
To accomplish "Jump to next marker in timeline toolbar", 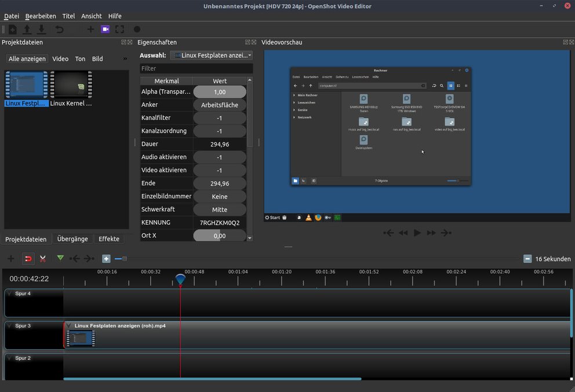I will (89, 259).
